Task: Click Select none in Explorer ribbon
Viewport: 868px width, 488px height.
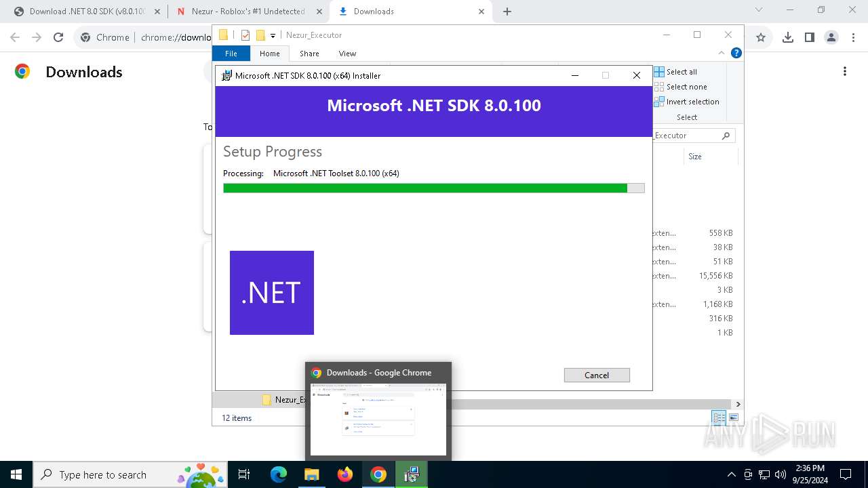Action: 681,87
